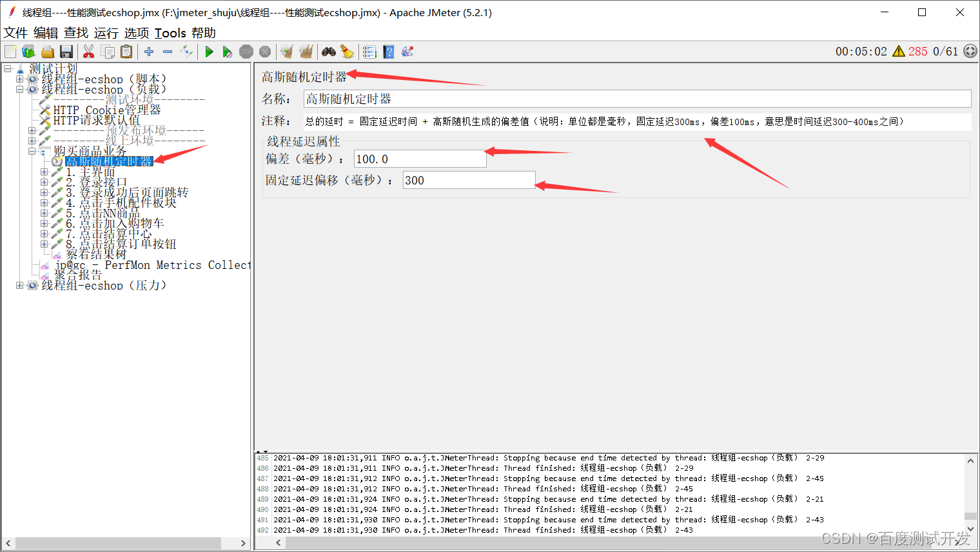Open the Tools menu
This screenshot has height=552, width=980.
(x=170, y=33)
